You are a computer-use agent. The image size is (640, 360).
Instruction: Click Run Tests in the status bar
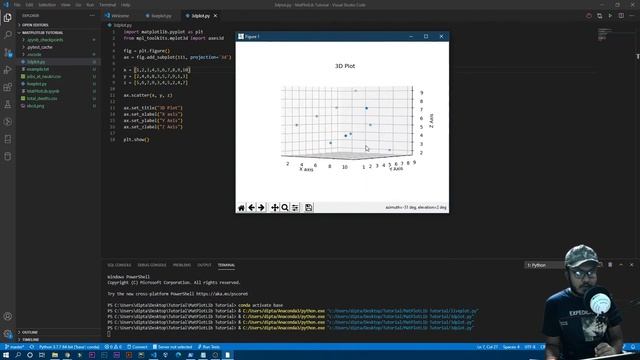point(209,347)
